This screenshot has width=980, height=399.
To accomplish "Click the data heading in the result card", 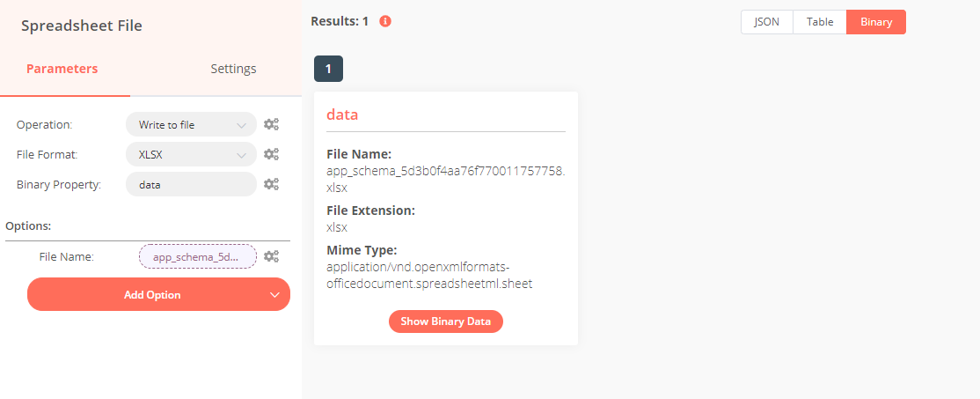I will 342,115.
